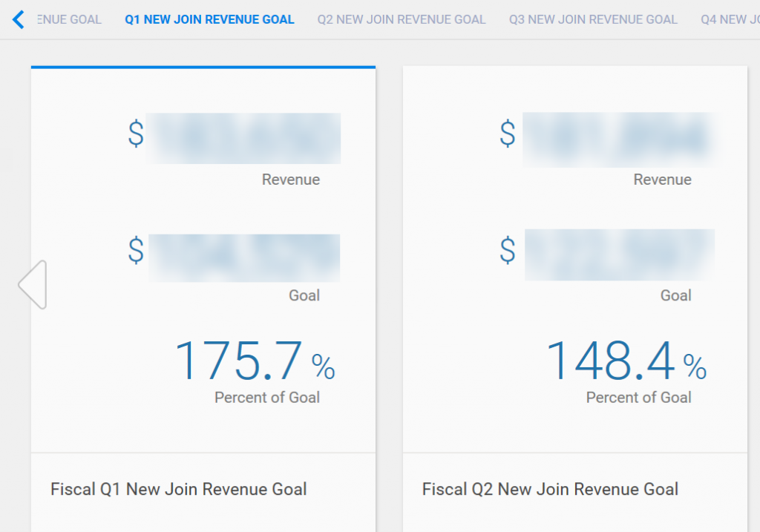Switch to the Q2 New Join Revenue Goal tab
Image resolution: width=760 pixels, height=532 pixels.
click(x=401, y=20)
